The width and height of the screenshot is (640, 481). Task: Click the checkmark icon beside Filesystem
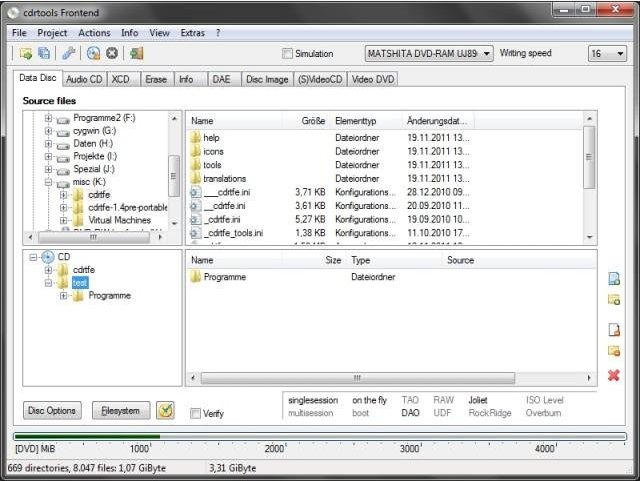click(165, 410)
